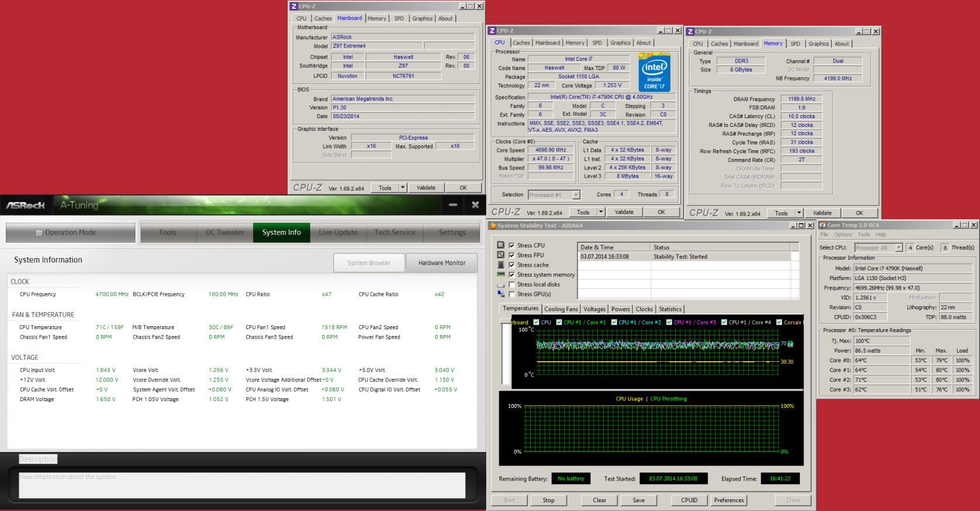Open the Tools dropdown arrow in CPU-Z Mainboard window

[x=403, y=188]
